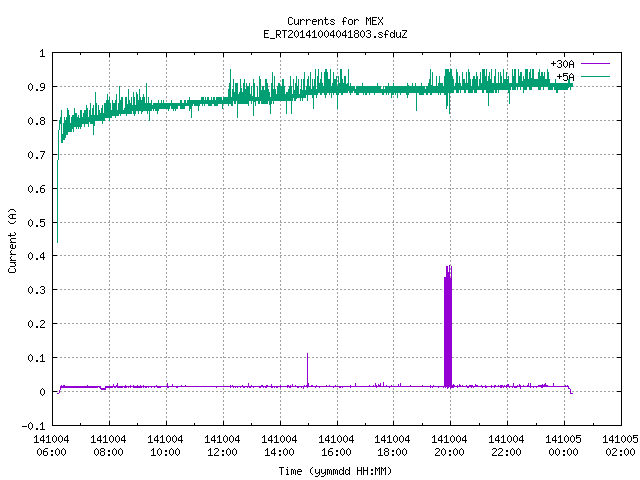This screenshot has width=640, height=480.
Task: Click the y-axis tick value 0.7
Action: pos(36,155)
